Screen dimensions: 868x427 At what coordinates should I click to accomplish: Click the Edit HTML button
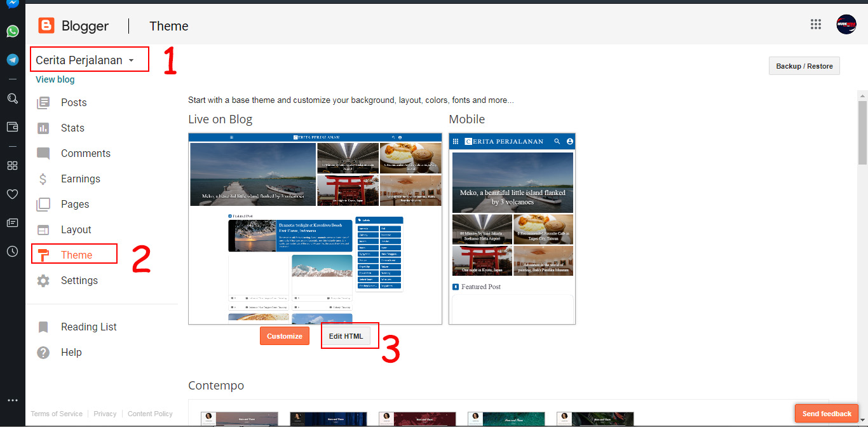pyautogui.click(x=346, y=336)
